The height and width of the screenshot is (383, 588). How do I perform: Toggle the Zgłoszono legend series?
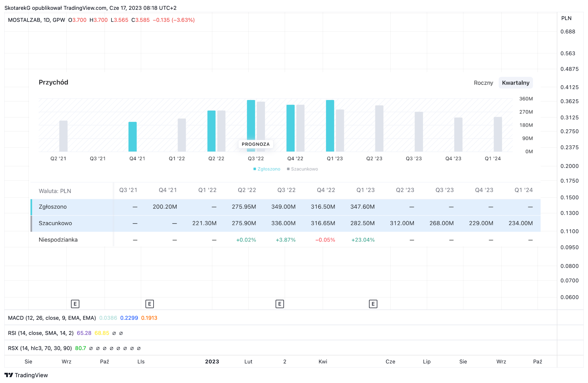[267, 169]
